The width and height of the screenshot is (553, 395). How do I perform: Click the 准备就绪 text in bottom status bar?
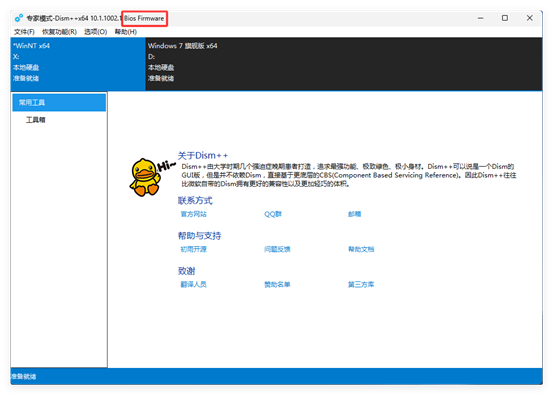click(23, 377)
